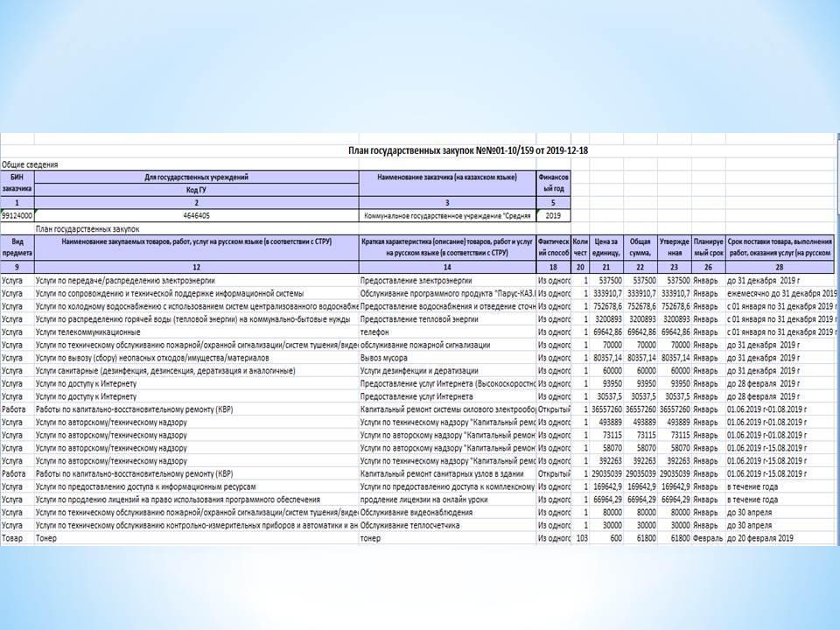Image resolution: width=840 pixels, height=630 pixels.
Task: Select the "Для государственных учреждений" header
Action: 197,178
